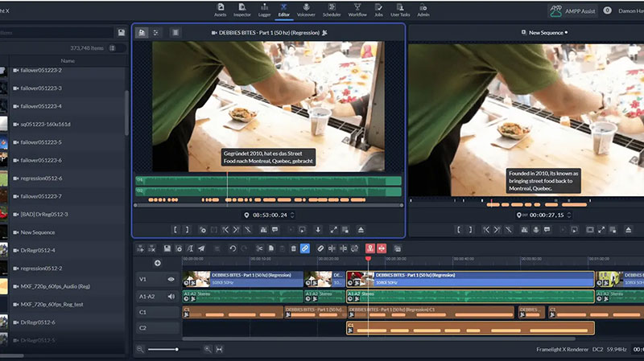Toggle the highlighted link clips button
The width and height of the screenshot is (644, 361).
[x=305, y=249]
